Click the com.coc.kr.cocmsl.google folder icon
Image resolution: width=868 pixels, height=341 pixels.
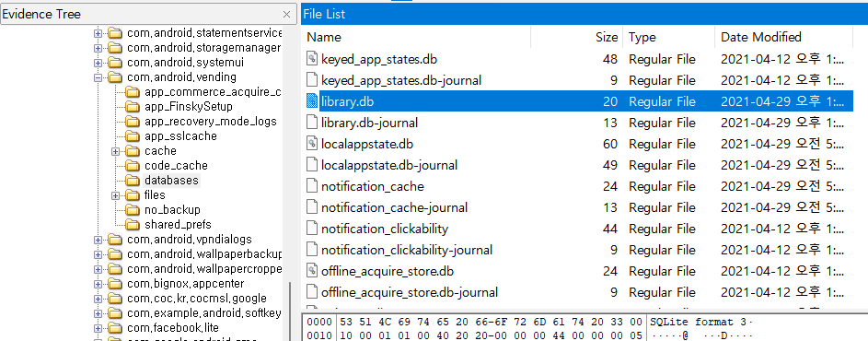click(x=114, y=299)
